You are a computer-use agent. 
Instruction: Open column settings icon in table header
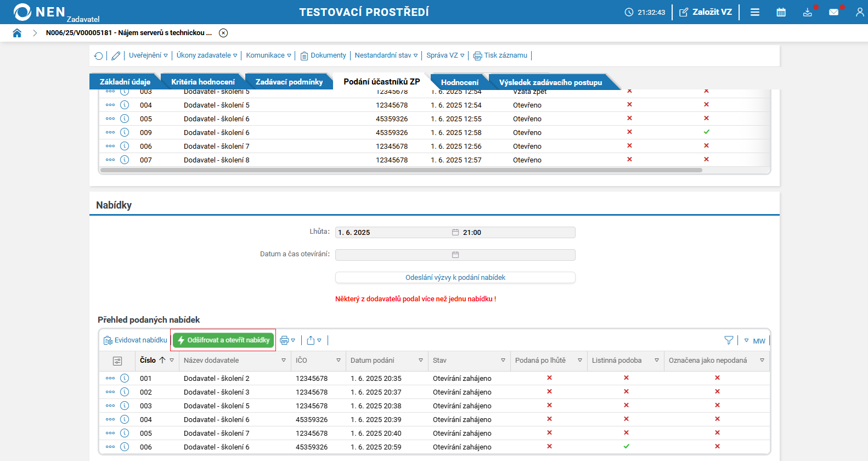pyautogui.click(x=117, y=361)
